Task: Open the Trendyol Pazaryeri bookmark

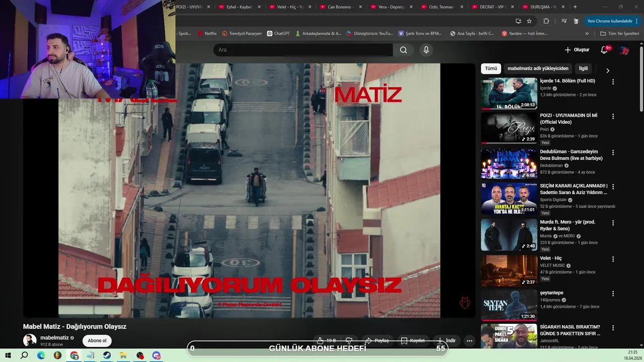Action: (x=242, y=33)
